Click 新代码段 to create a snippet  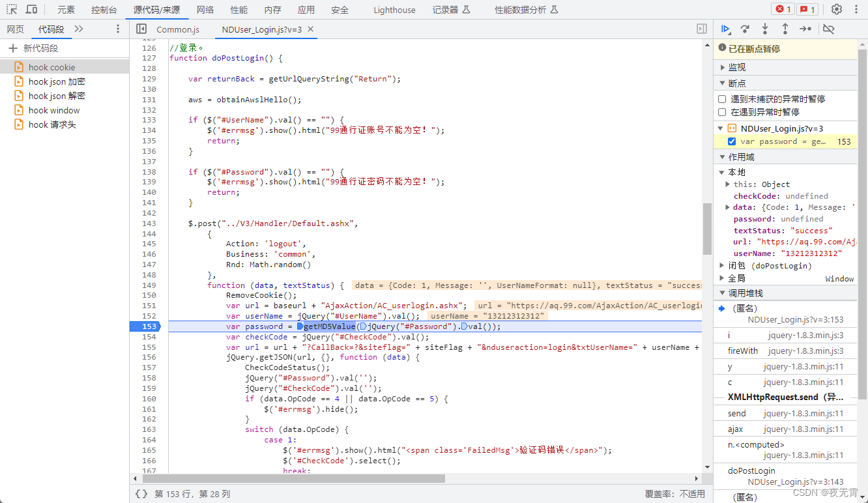[x=41, y=48]
